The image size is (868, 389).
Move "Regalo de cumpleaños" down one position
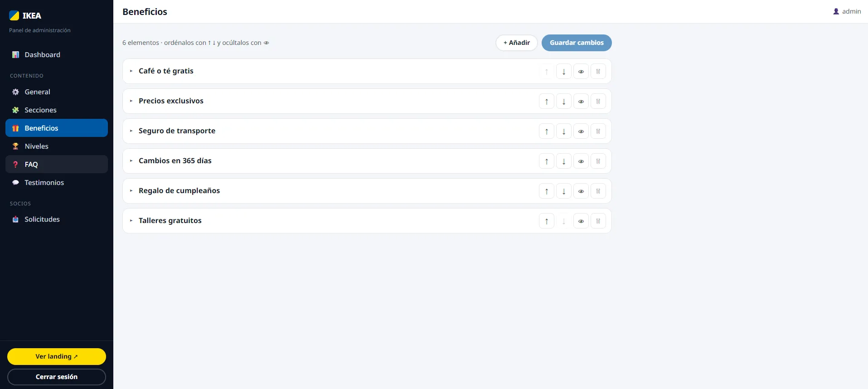pyautogui.click(x=564, y=191)
